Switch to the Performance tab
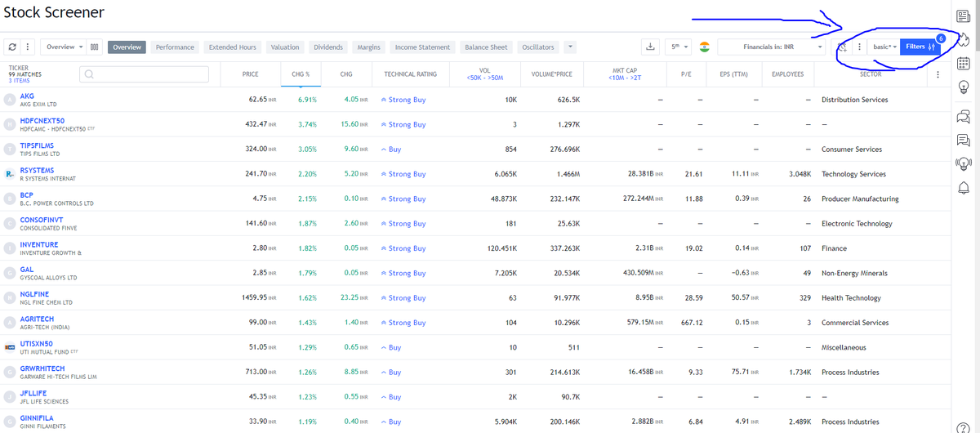 tap(175, 47)
